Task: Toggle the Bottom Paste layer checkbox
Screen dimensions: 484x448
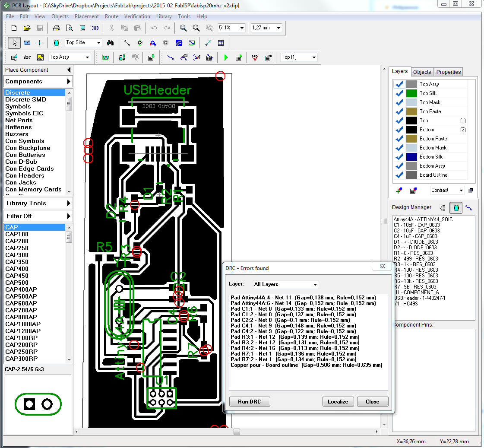Action: (399, 139)
